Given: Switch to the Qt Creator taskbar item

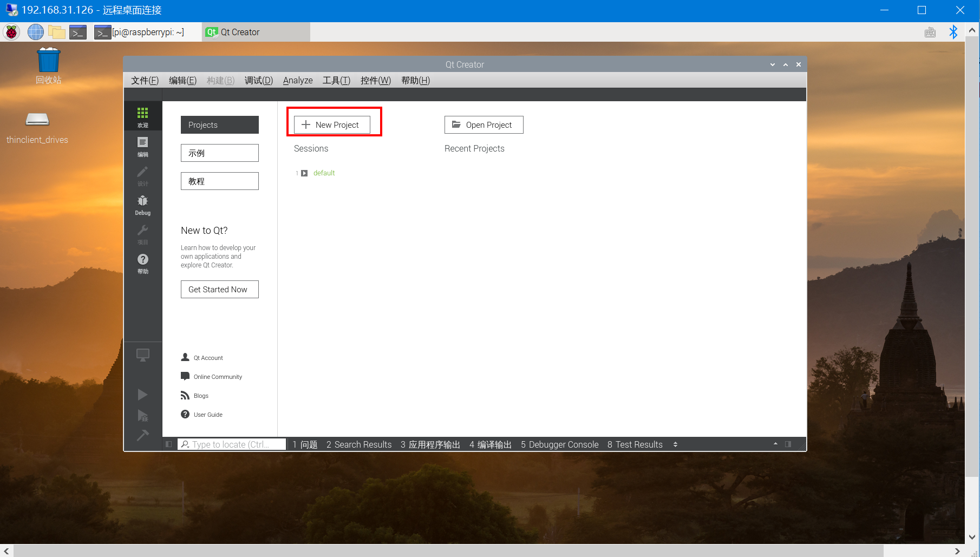Looking at the screenshot, I should point(256,32).
